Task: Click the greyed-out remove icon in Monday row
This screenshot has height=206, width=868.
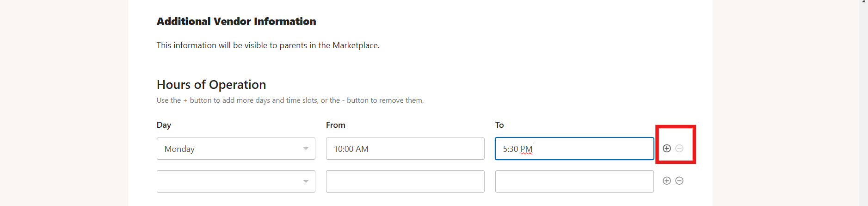Action: coord(679,149)
